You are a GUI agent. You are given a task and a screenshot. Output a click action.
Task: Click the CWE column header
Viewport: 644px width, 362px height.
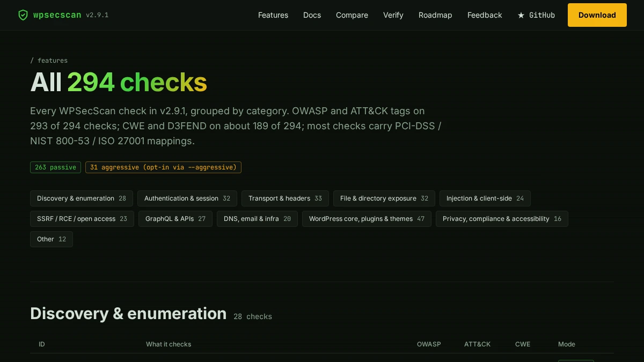[x=523, y=344]
